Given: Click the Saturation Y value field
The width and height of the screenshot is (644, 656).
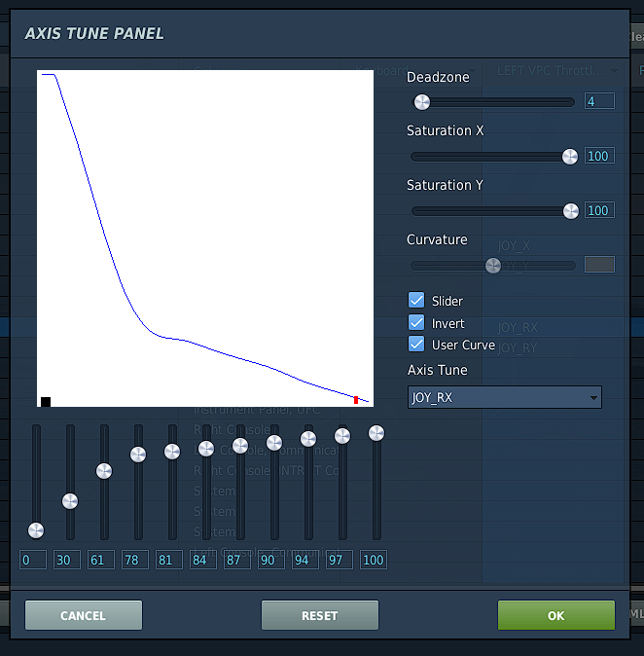Looking at the screenshot, I should coord(599,210).
